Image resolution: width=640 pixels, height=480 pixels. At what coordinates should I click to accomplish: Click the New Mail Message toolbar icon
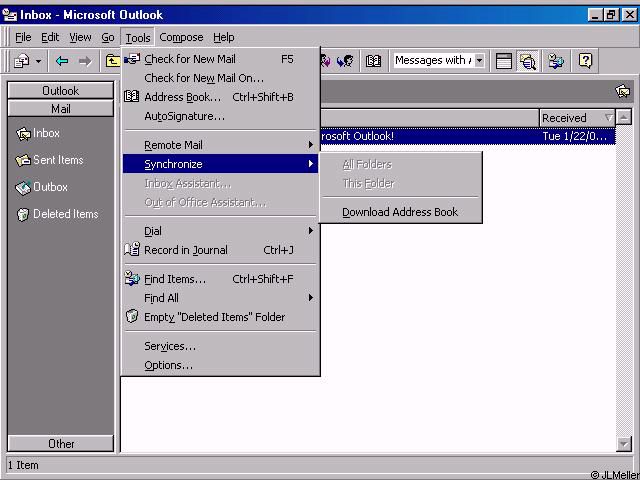point(22,61)
